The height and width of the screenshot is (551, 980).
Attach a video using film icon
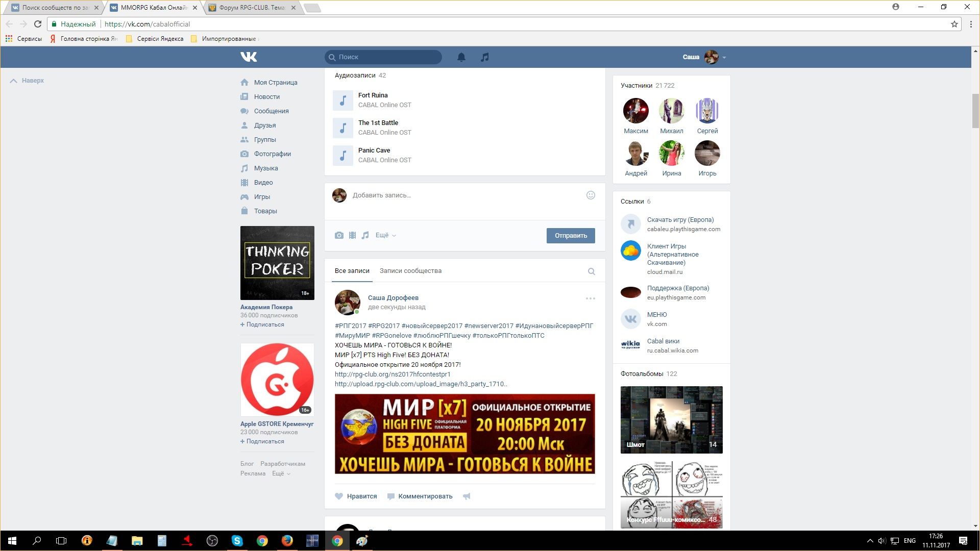352,235
